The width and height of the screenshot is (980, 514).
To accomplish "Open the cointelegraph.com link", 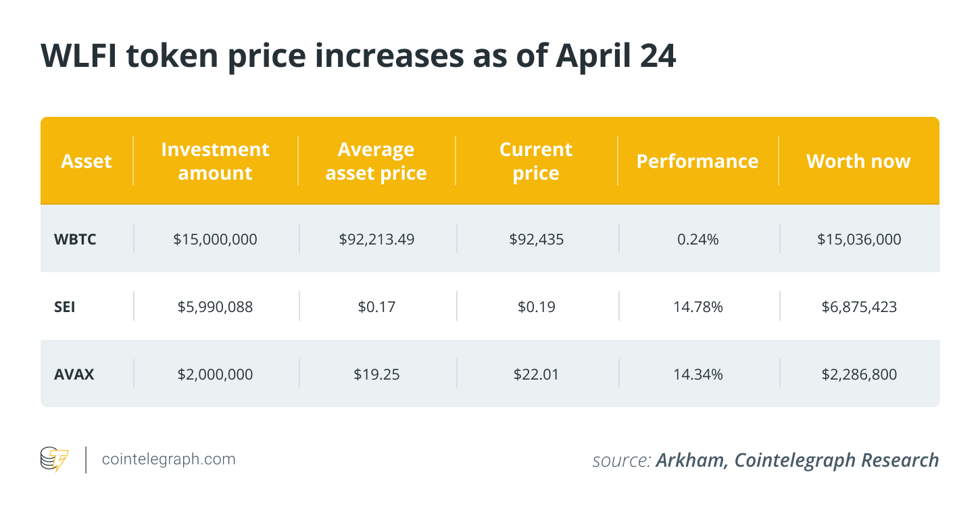I will [x=168, y=459].
